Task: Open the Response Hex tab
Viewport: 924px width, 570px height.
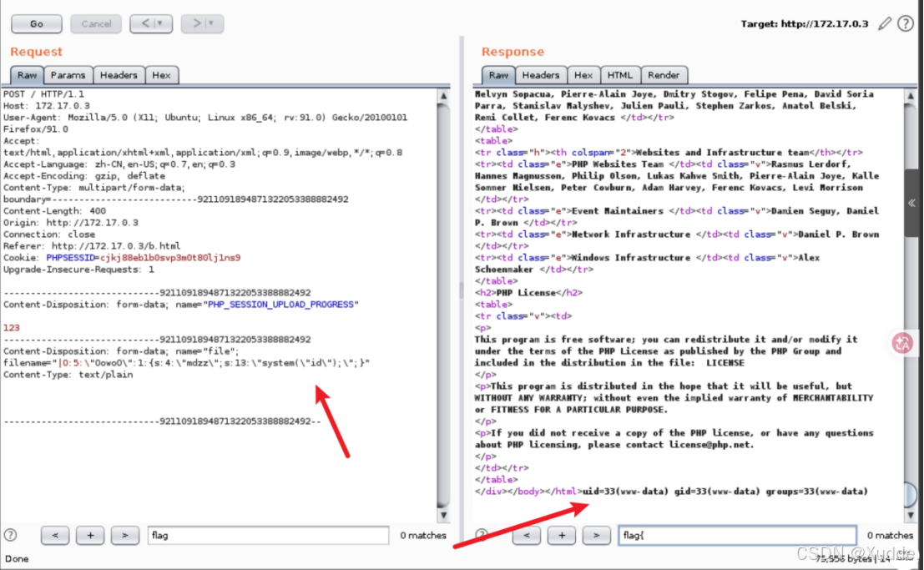Action: (x=583, y=75)
